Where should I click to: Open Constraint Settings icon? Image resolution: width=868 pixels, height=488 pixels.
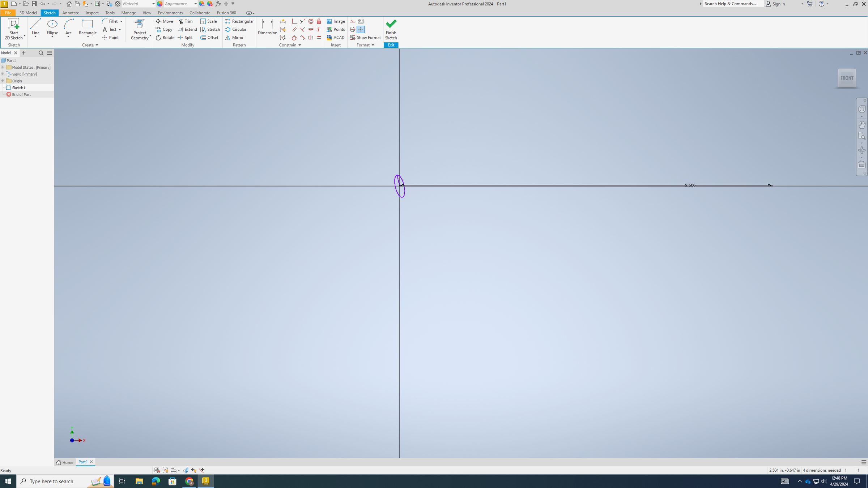[x=283, y=38]
